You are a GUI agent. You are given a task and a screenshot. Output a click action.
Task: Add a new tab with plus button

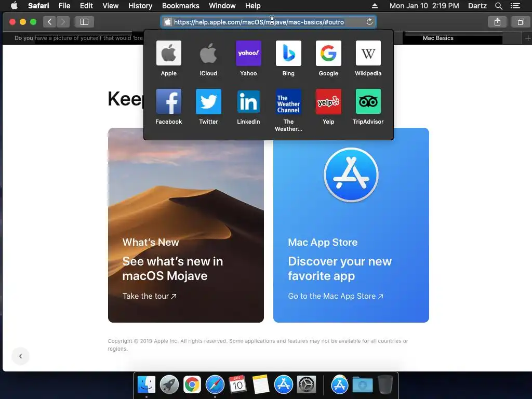[528, 38]
